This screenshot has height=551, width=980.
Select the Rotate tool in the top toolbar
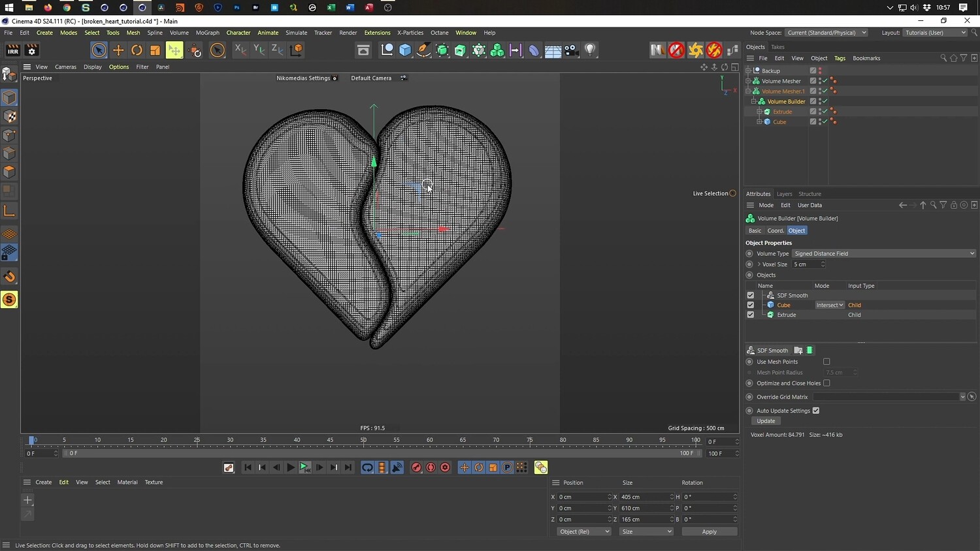pyautogui.click(x=137, y=50)
